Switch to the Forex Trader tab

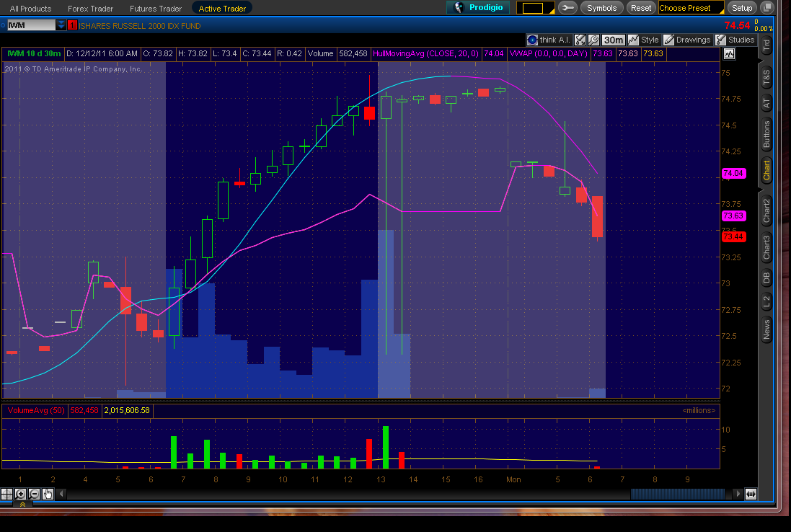(90, 9)
